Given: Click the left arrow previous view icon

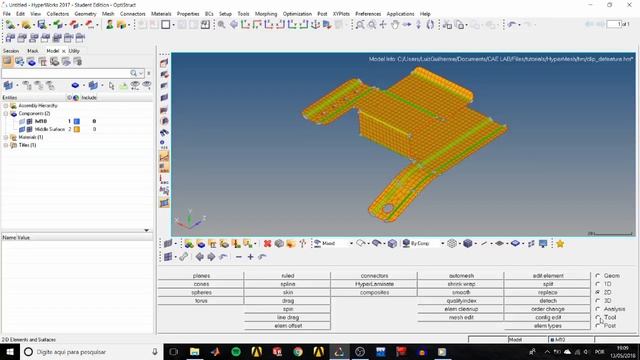Looking at the screenshot, I should [200, 257].
